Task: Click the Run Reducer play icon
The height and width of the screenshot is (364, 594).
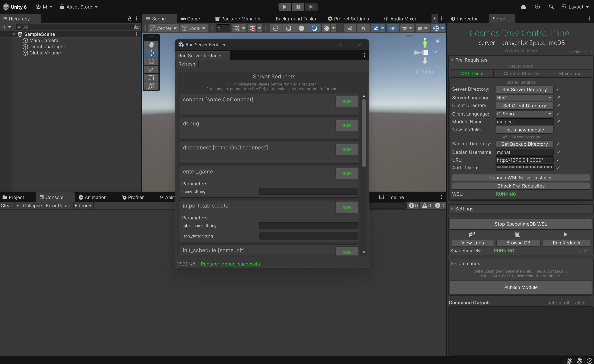Action: [566, 234]
